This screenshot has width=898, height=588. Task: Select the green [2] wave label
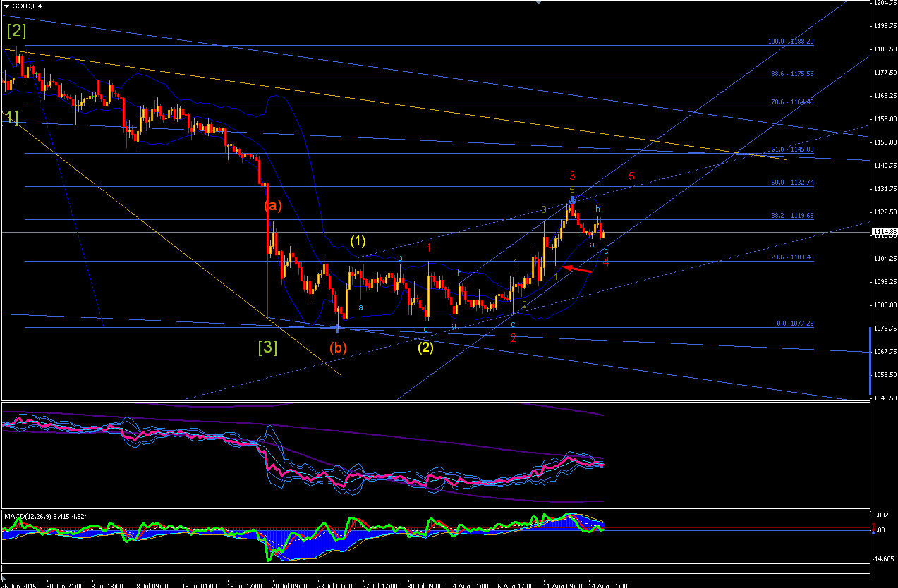click(18, 30)
